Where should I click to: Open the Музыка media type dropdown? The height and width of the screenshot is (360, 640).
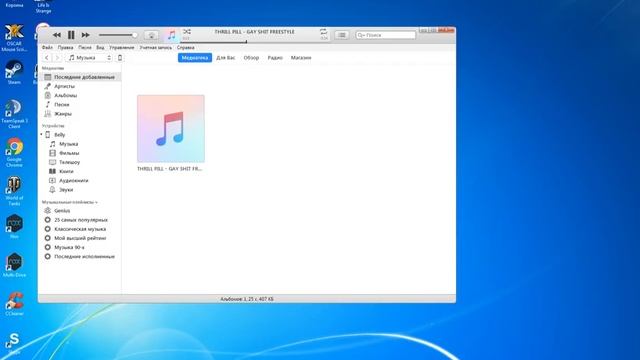point(89,58)
